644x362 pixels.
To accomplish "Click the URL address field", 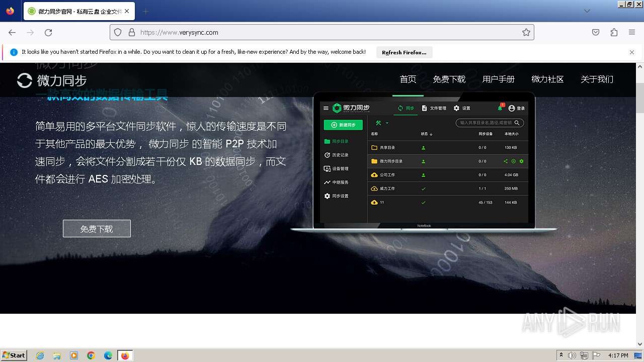I will click(322, 32).
